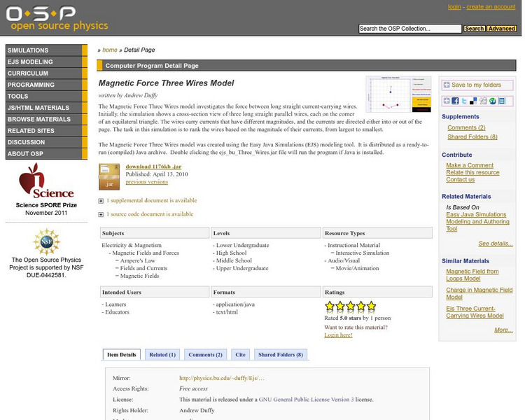Open the DISCUSSION menu item
This screenshot has height=420, width=525.
coord(46,142)
